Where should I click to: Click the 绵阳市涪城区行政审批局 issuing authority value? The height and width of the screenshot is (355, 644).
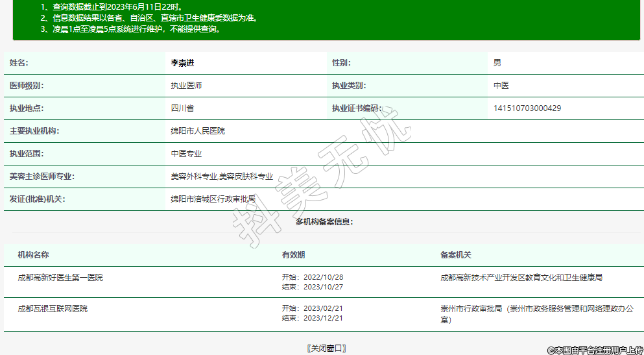click(213, 199)
